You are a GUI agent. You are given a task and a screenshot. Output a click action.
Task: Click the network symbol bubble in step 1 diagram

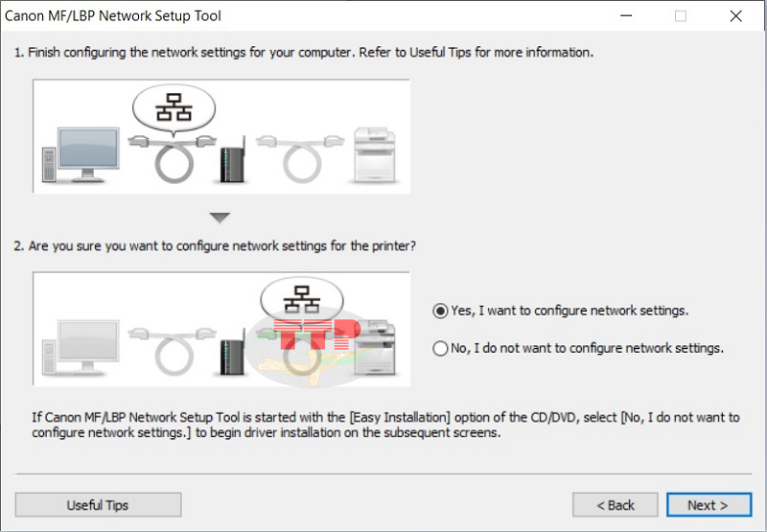click(x=174, y=106)
